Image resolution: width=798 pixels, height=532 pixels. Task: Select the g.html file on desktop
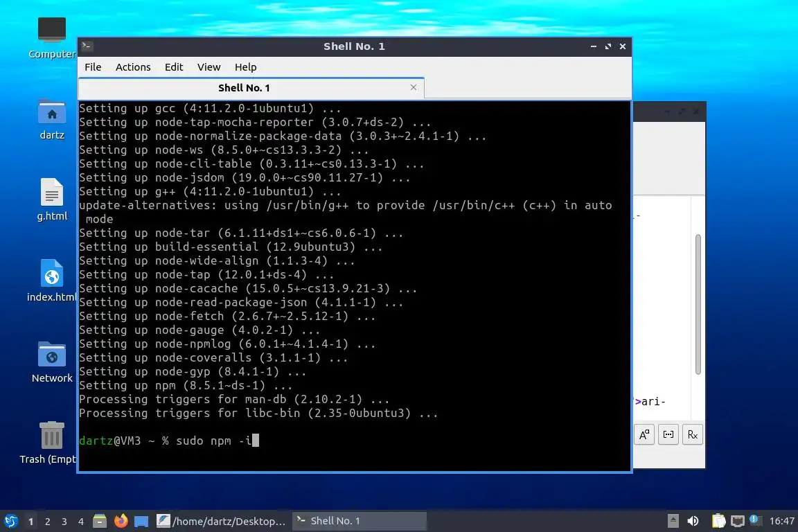pos(52,199)
